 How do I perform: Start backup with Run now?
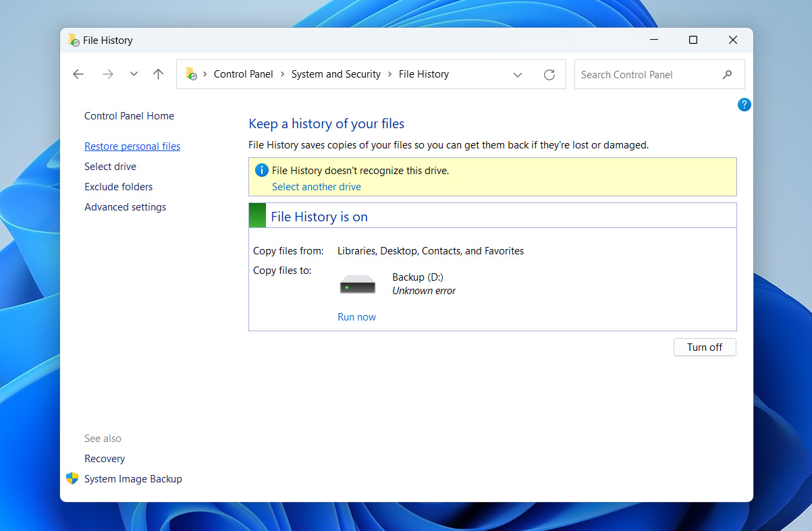click(x=356, y=317)
